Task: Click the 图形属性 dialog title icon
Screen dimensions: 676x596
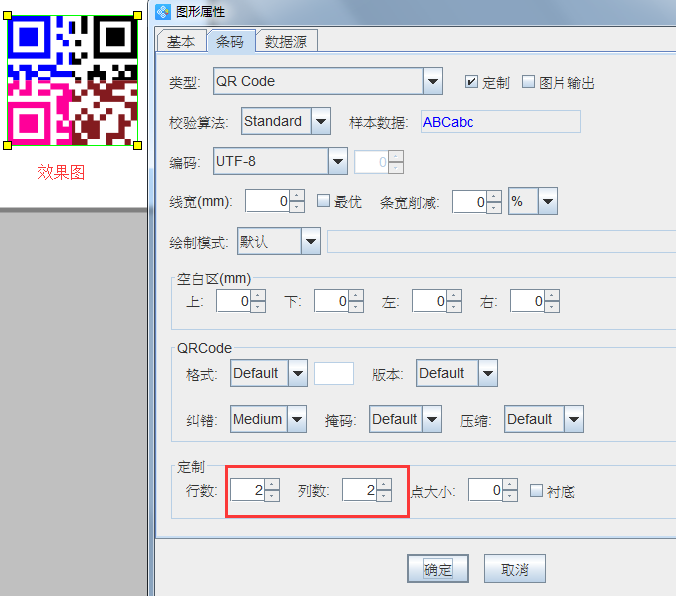Action: click(163, 12)
